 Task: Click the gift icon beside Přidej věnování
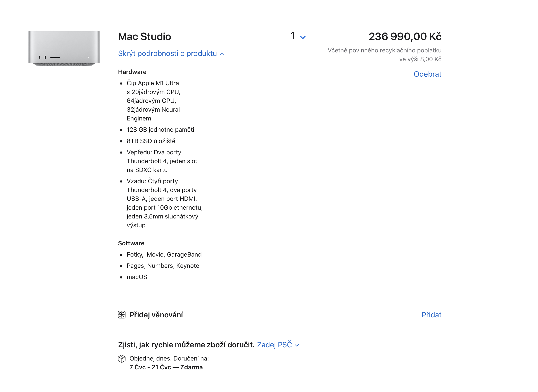pyautogui.click(x=122, y=315)
